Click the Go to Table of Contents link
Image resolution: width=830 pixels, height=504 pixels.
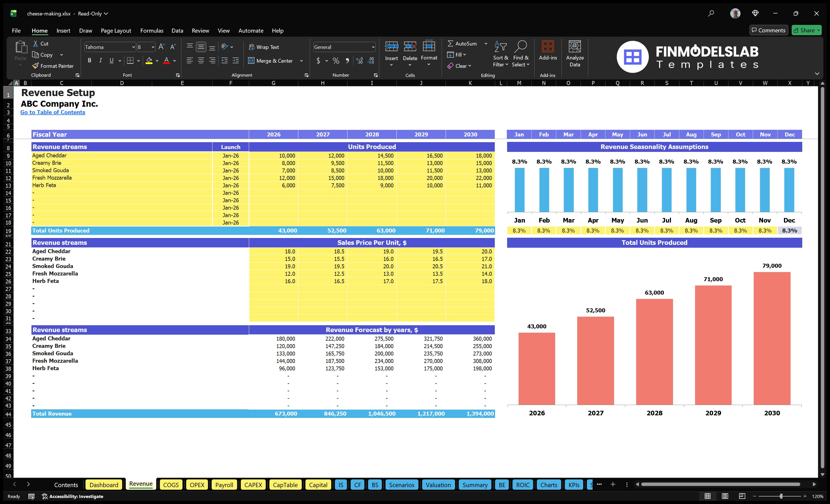[x=53, y=112]
